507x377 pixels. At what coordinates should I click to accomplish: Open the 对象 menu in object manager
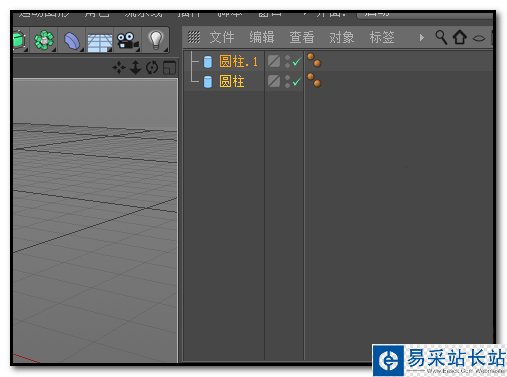[342, 37]
